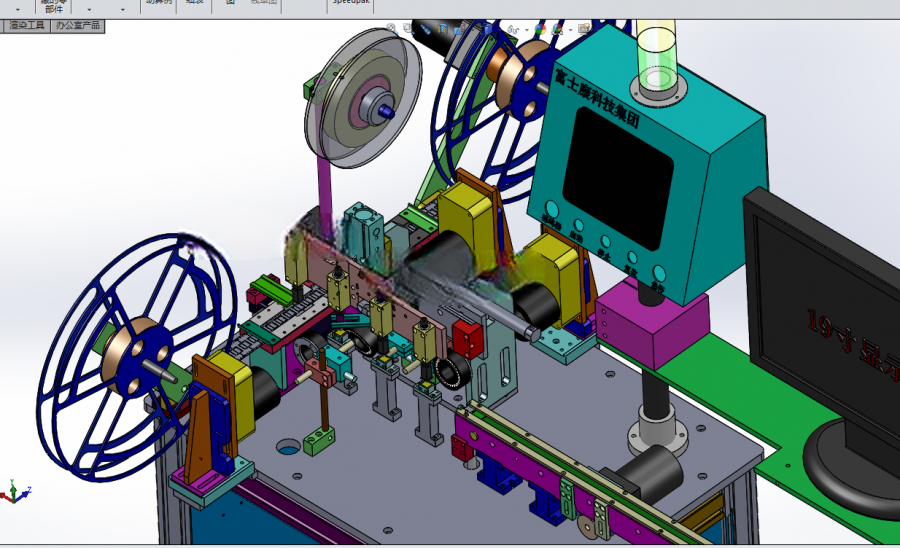The width and height of the screenshot is (900, 548).
Task: Go back with the Previous View icon
Action: point(426,29)
